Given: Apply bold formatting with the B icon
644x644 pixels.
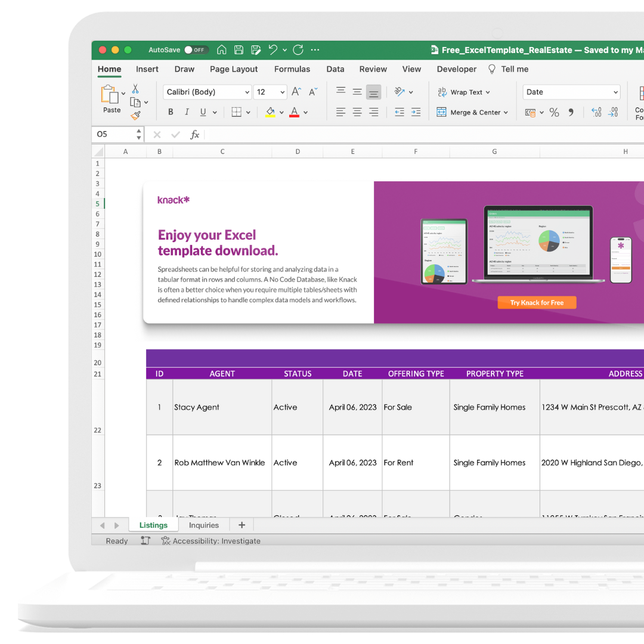Looking at the screenshot, I should coord(171,112).
